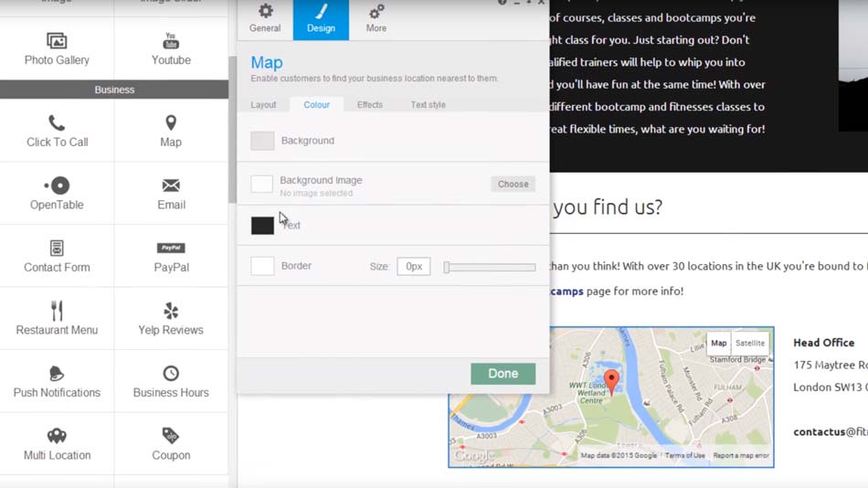The height and width of the screenshot is (488, 868).
Task: Switch embedded map to Map view
Action: (x=718, y=343)
